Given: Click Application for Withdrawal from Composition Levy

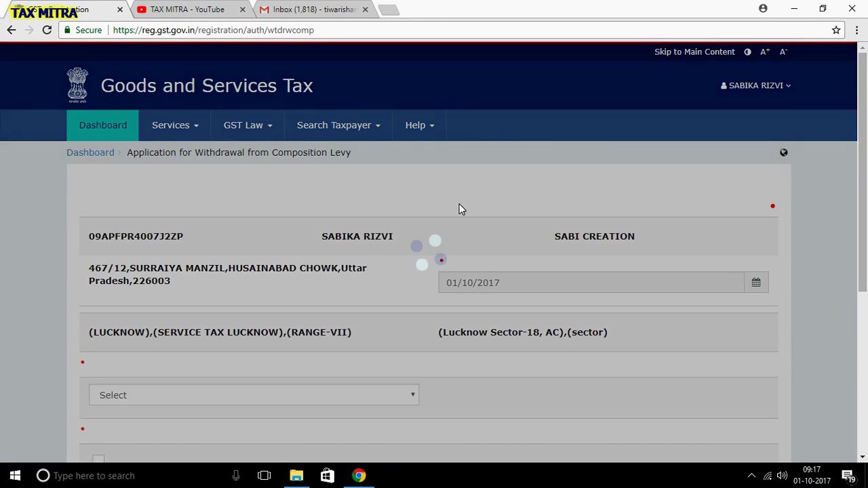Looking at the screenshot, I should coord(239,152).
